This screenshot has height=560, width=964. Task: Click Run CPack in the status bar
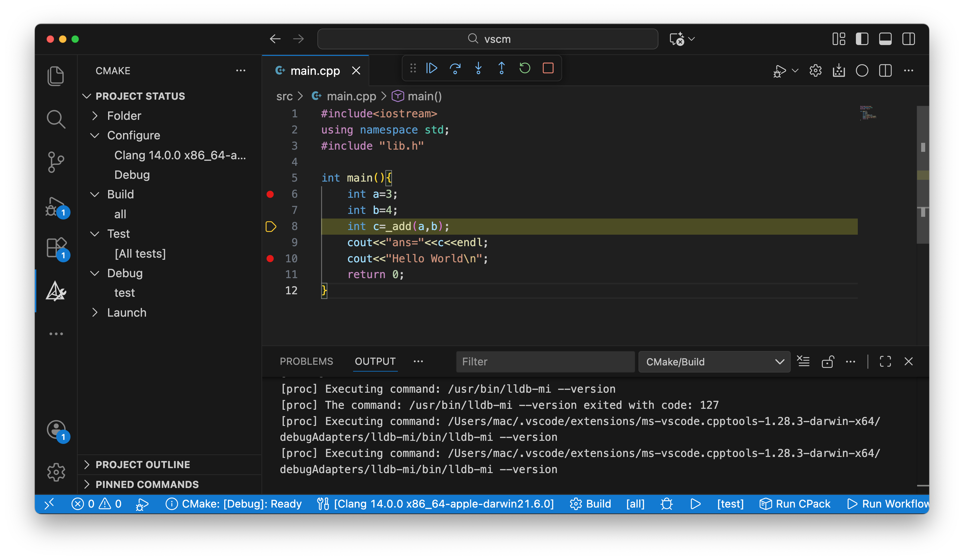795,504
